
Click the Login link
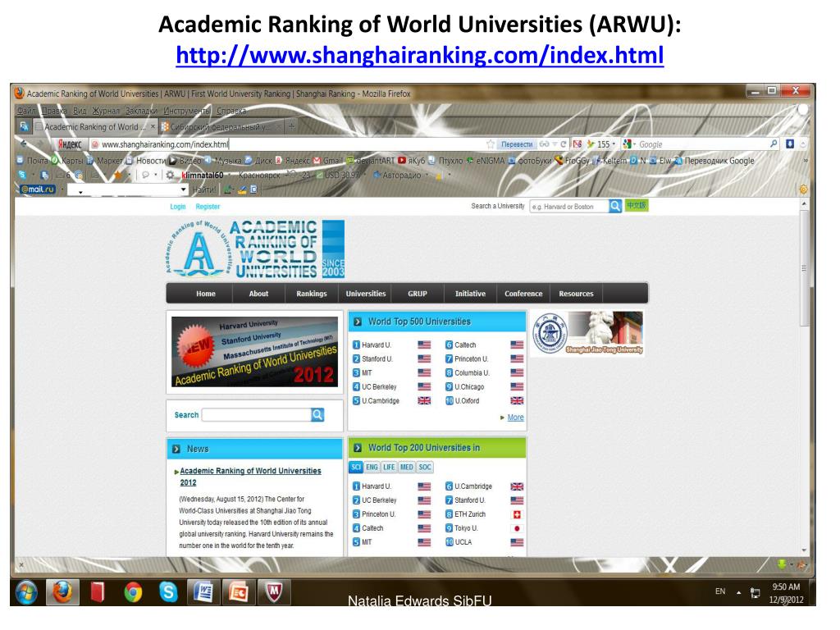point(178,206)
